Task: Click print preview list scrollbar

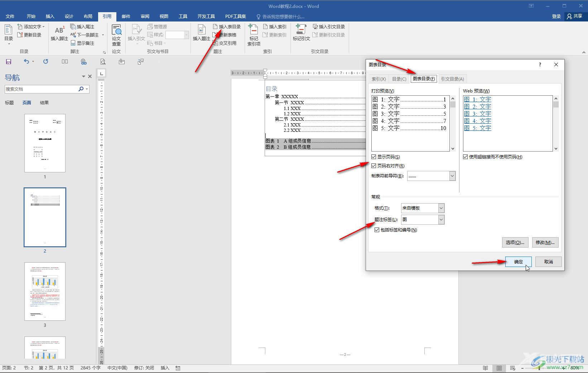Action: (x=453, y=123)
